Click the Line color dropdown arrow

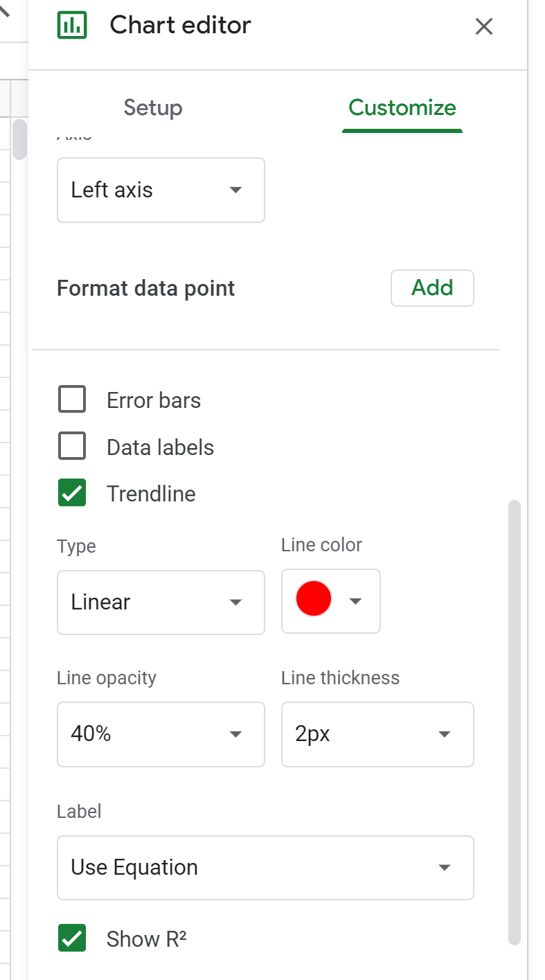tap(355, 601)
